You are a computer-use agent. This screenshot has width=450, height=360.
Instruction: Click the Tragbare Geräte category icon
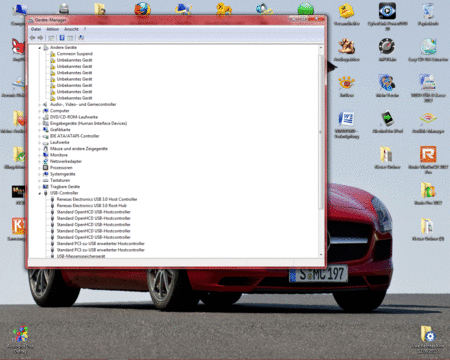click(x=46, y=187)
